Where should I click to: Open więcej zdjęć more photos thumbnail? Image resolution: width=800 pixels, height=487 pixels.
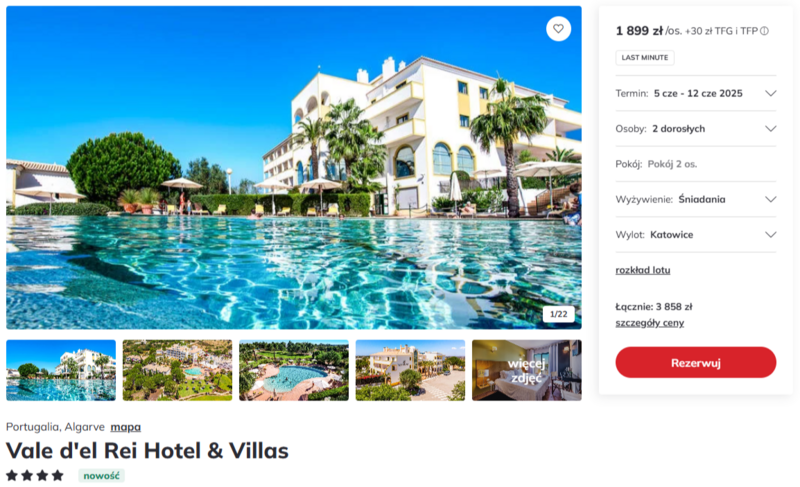pos(527,370)
